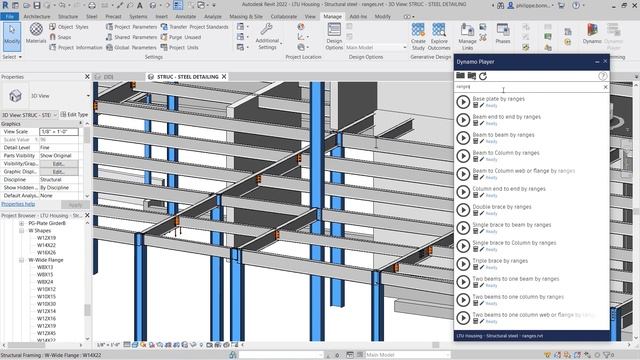Open the Snaps settings

point(60,37)
